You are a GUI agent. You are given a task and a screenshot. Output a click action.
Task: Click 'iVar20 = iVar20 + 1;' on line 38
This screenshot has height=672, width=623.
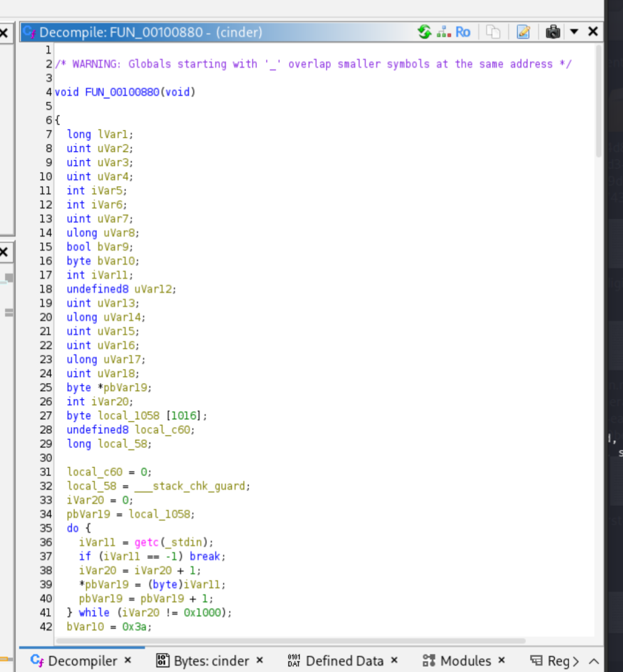point(140,570)
